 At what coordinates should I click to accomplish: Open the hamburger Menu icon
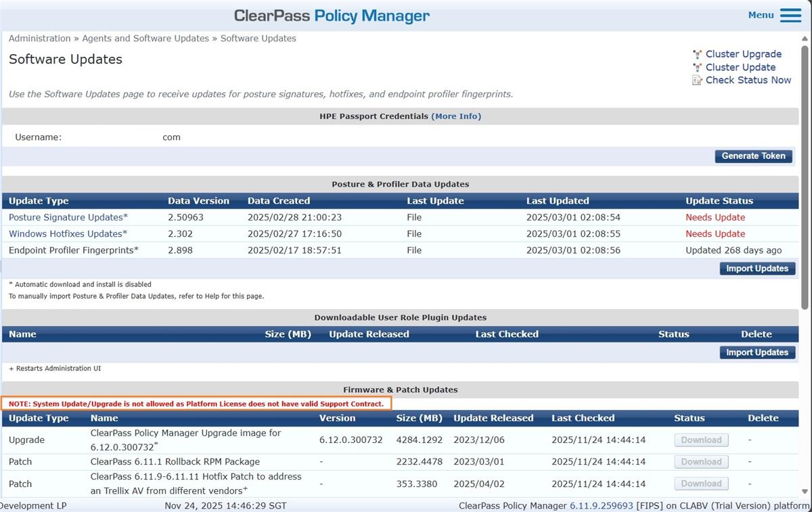[790, 16]
